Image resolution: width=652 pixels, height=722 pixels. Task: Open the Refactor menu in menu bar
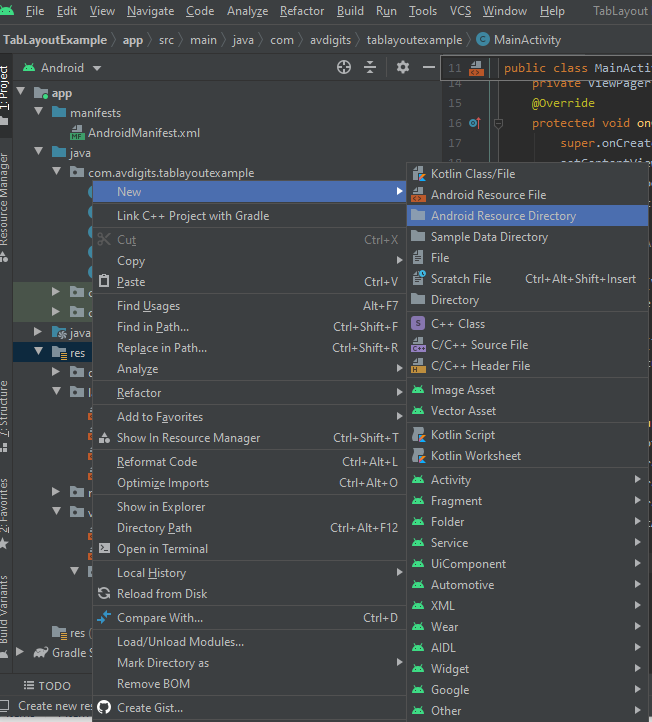click(x=302, y=11)
